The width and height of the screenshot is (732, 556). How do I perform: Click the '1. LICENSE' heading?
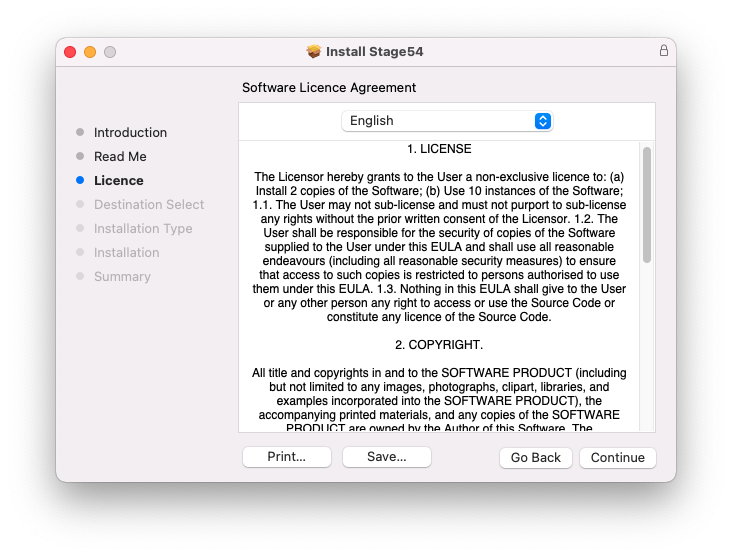pyautogui.click(x=439, y=149)
